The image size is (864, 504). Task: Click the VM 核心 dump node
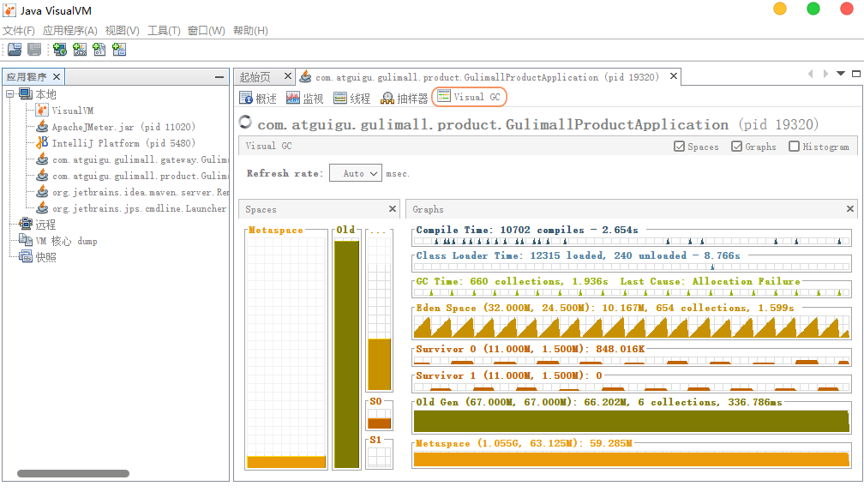point(66,241)
